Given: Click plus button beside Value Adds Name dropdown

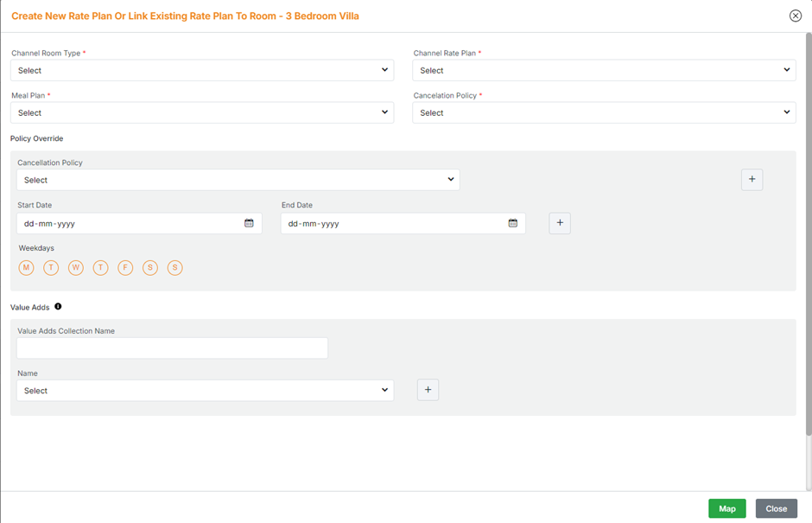Looking at the screenshot, I should point(428,390).
